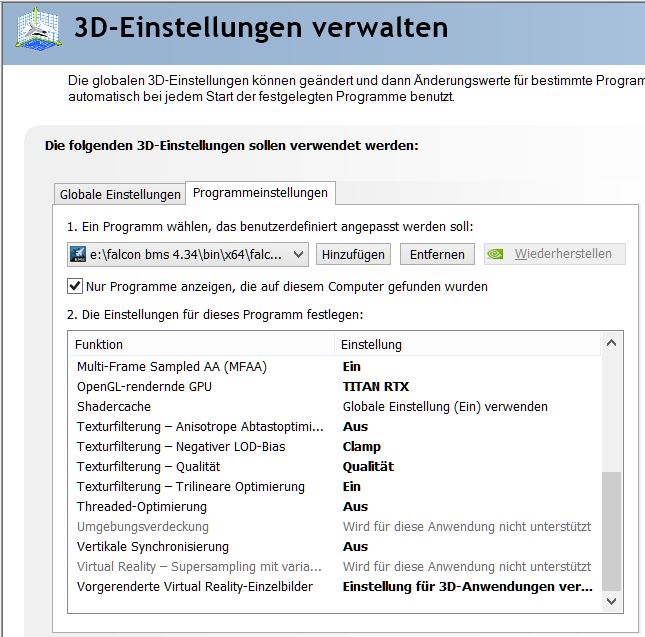Viewport: 645px width, 637px height.
Task: Click scroll up arrow in settings list
Action: (611, 343)
